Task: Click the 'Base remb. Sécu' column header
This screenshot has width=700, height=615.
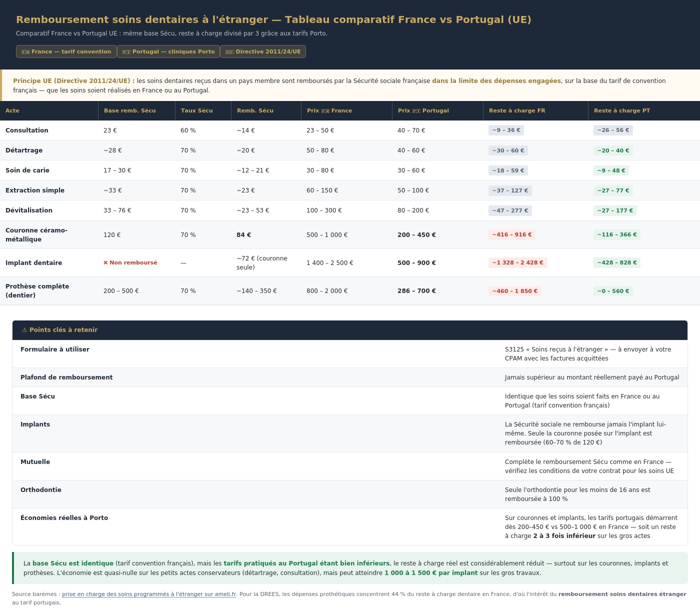Action: tap(137, 110)
